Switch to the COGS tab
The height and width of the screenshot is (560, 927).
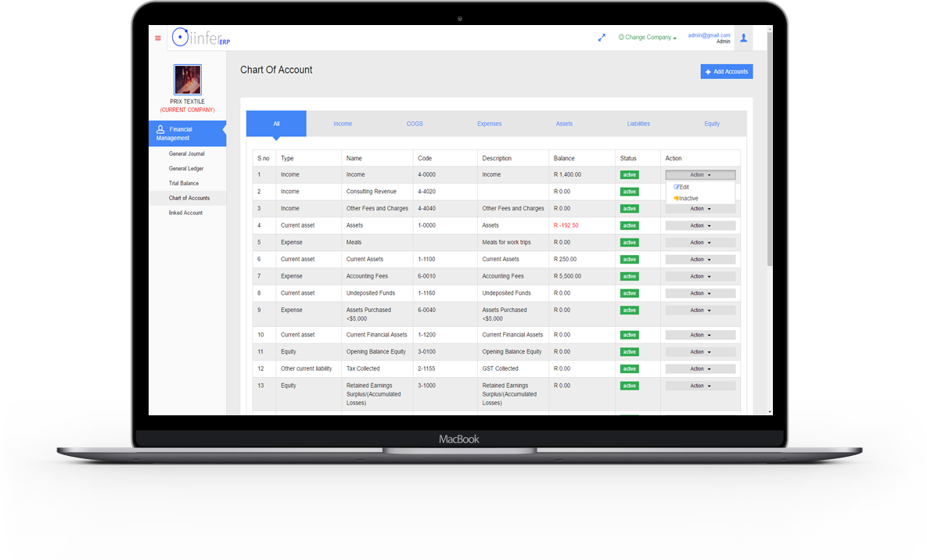tap(415, 124)
